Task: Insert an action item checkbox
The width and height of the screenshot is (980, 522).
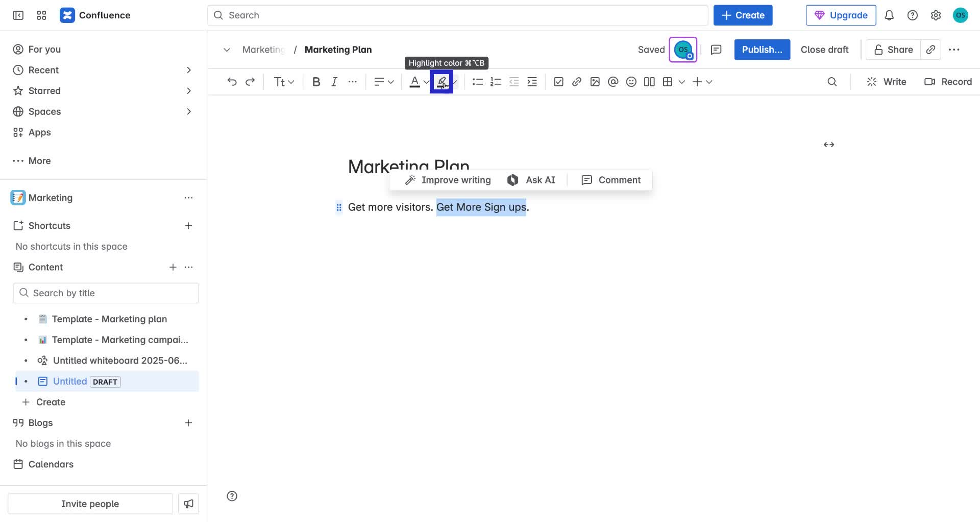Action: click(x=559, y=82)
